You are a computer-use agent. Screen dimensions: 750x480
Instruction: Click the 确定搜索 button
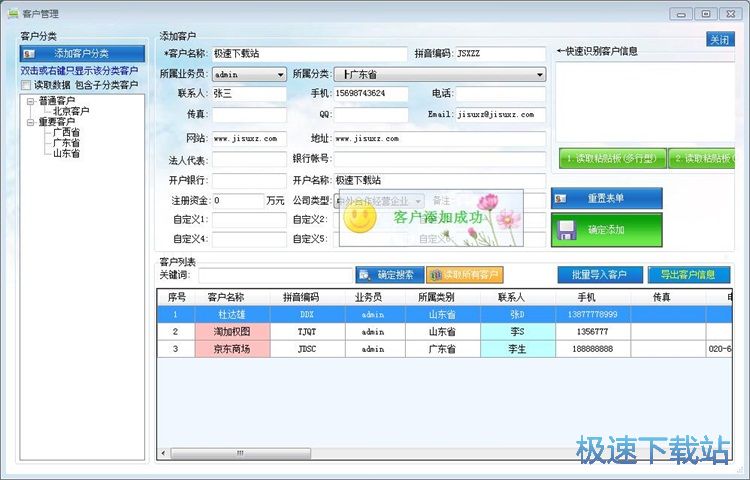click(390, 275)
